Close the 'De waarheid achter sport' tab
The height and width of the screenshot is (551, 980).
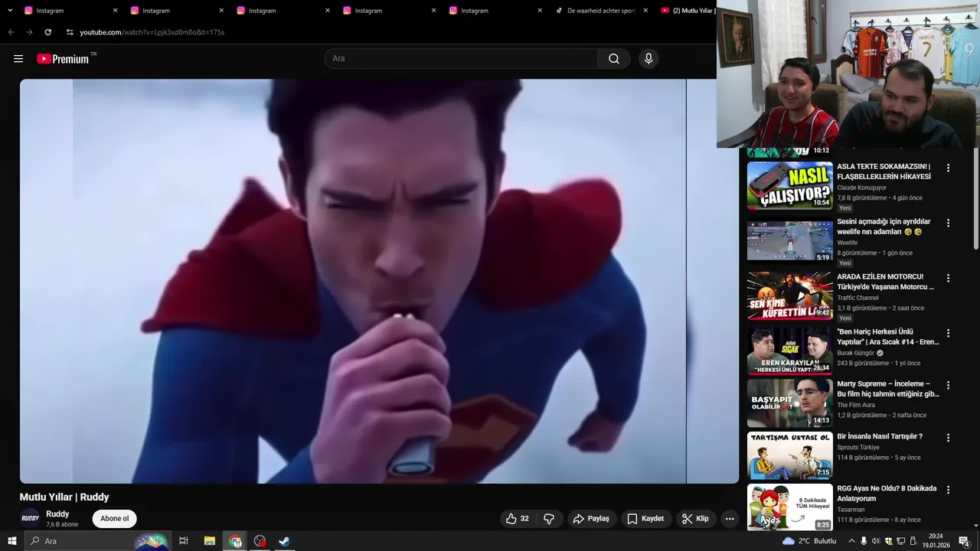coord(645,11)
